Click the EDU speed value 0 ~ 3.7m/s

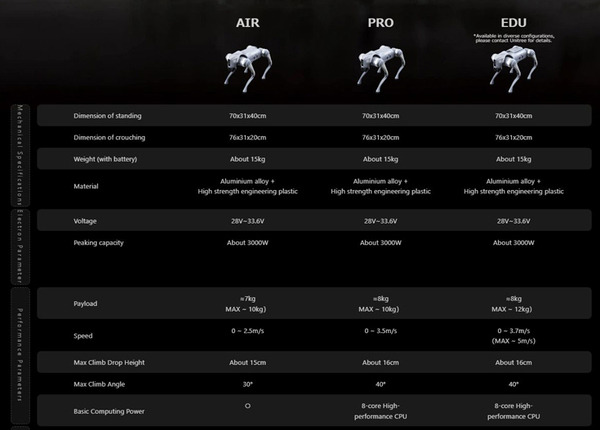click(x=514, y=330)
